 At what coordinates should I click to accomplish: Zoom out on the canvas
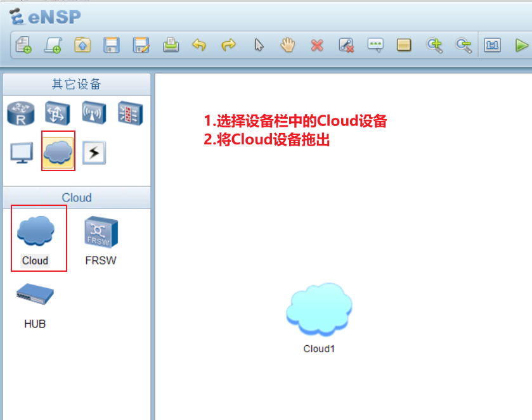464,46
